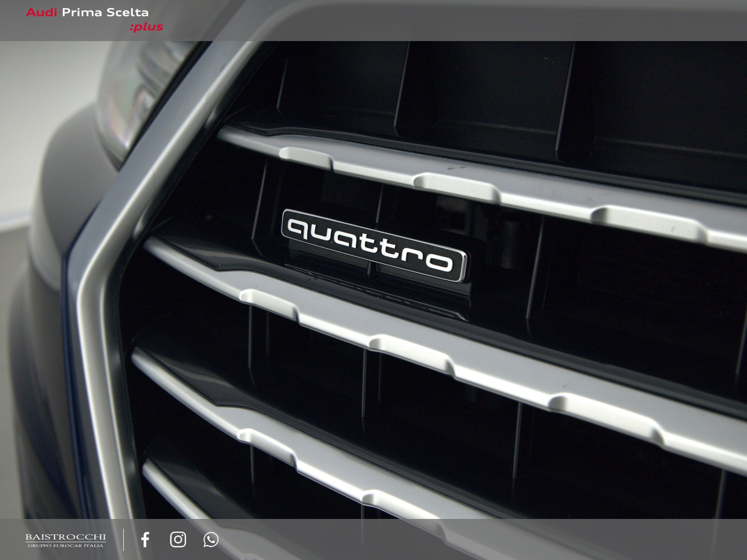
Task: Click the dark grille opening above the top slat
Action: pos(467,93)
